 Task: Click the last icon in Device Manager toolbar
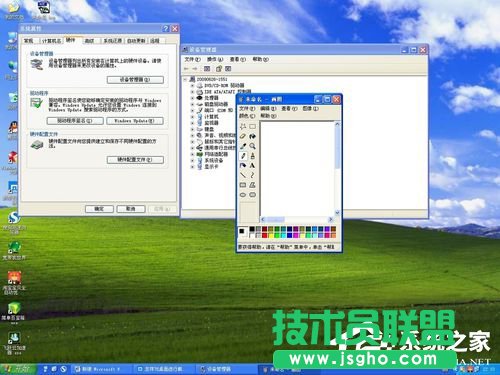(x=228, y=69)
